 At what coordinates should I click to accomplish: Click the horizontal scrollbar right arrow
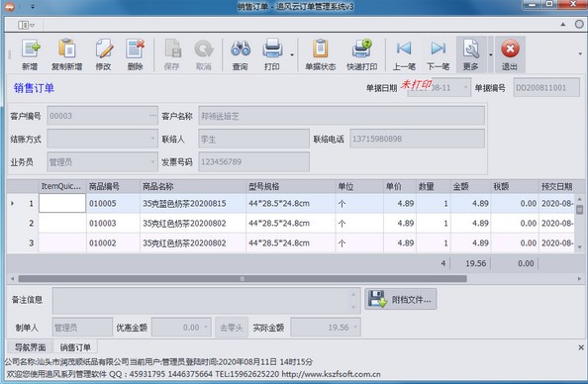pos(579,279)
